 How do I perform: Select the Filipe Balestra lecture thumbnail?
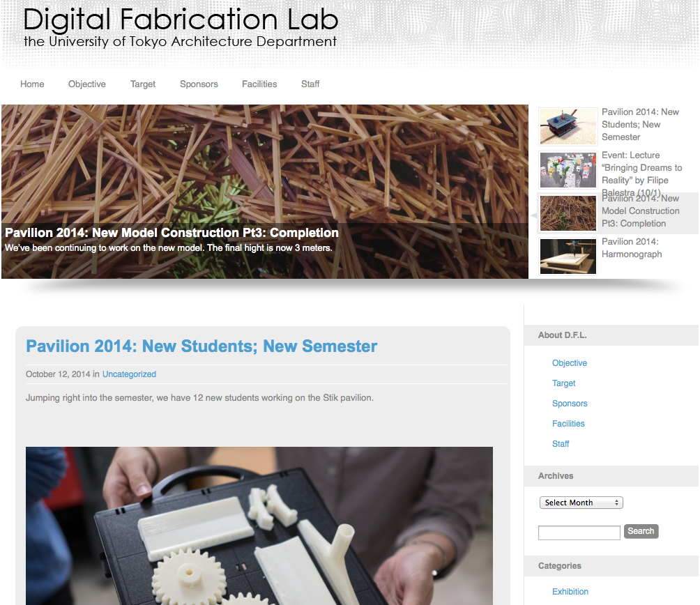pos(568,170)
